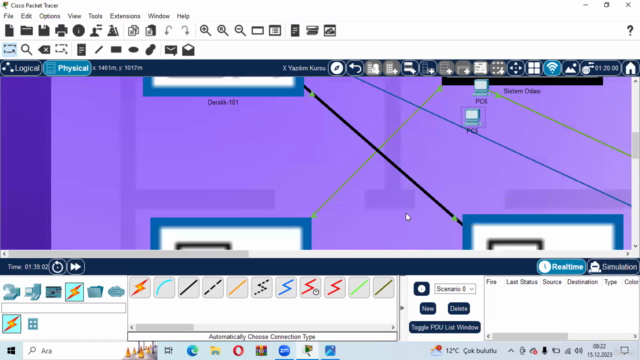Pick the Inspect magnifier tool

[x=27, y=50]
